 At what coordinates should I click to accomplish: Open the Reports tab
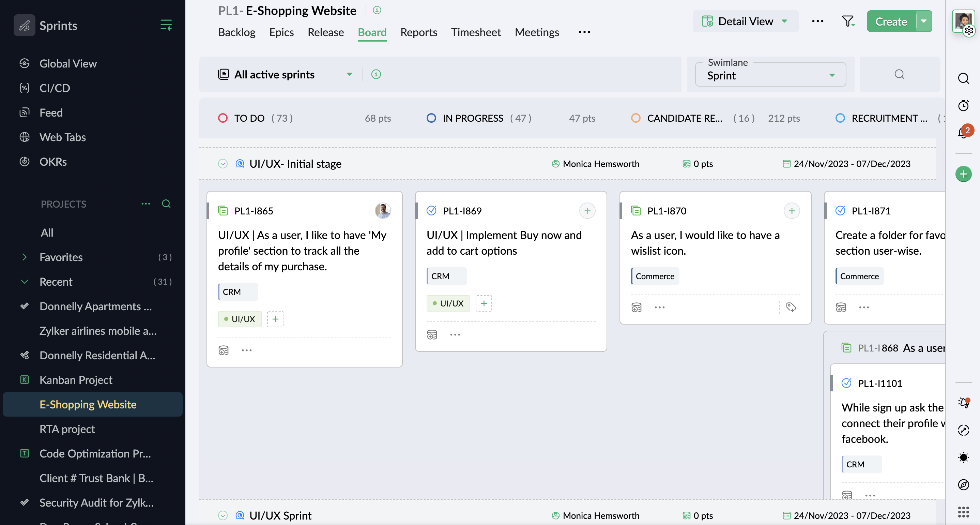418,32
